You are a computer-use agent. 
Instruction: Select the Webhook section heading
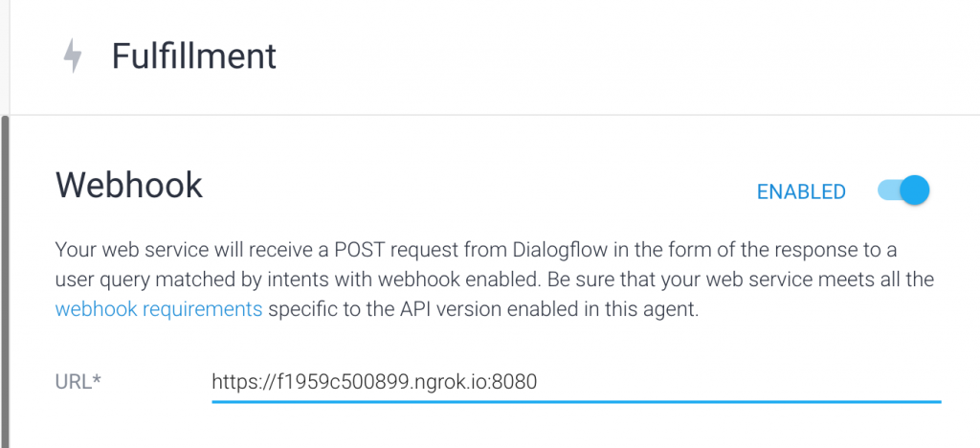coord(129,184)
